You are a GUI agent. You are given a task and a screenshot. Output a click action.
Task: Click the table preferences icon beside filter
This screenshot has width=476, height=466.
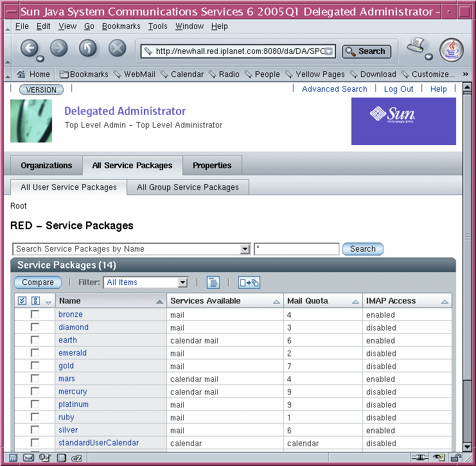pos(213,282)
